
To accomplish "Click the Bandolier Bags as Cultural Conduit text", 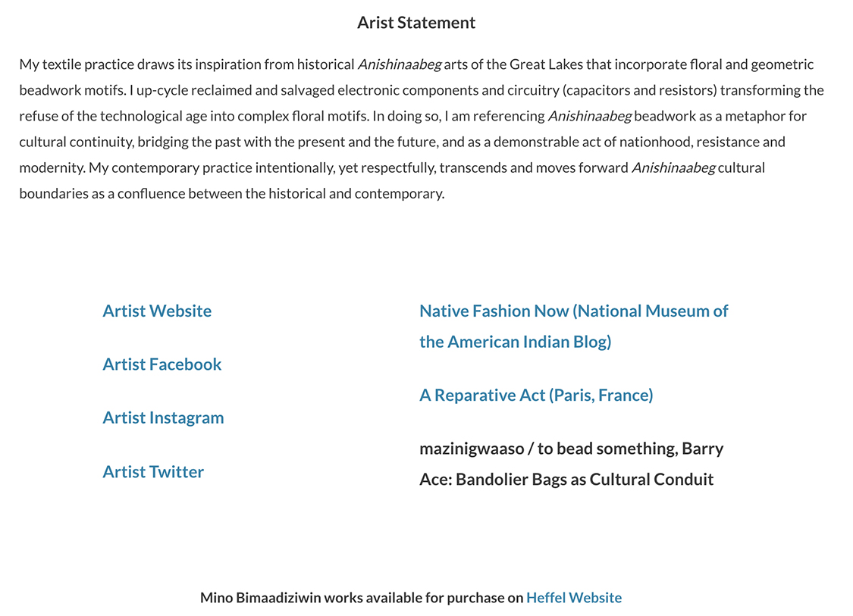I will pos(585,480).
